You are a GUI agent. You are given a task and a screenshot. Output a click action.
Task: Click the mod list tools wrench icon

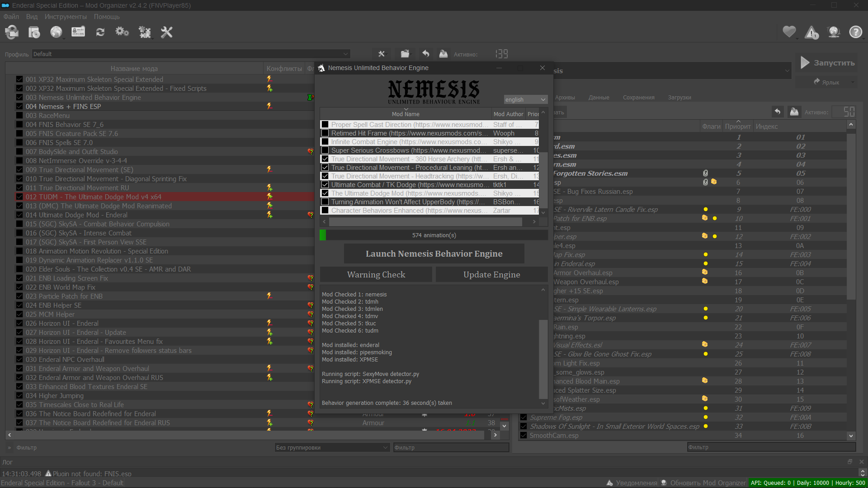click(x=382, y=54)
